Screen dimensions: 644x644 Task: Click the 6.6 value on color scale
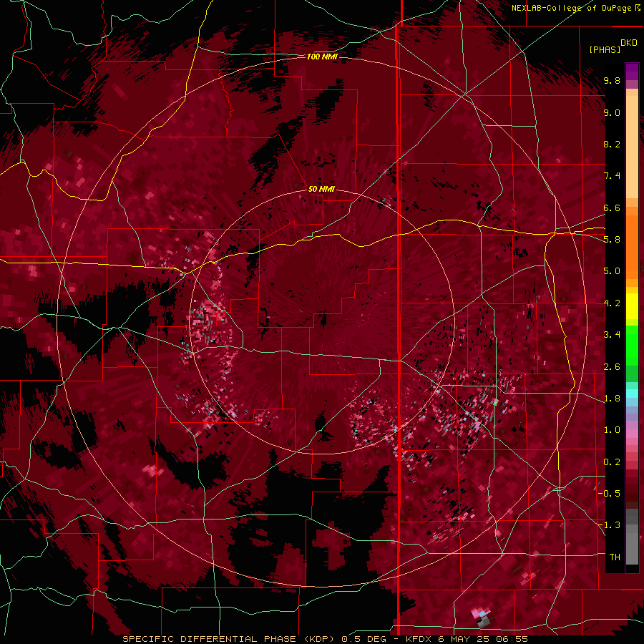612,208
